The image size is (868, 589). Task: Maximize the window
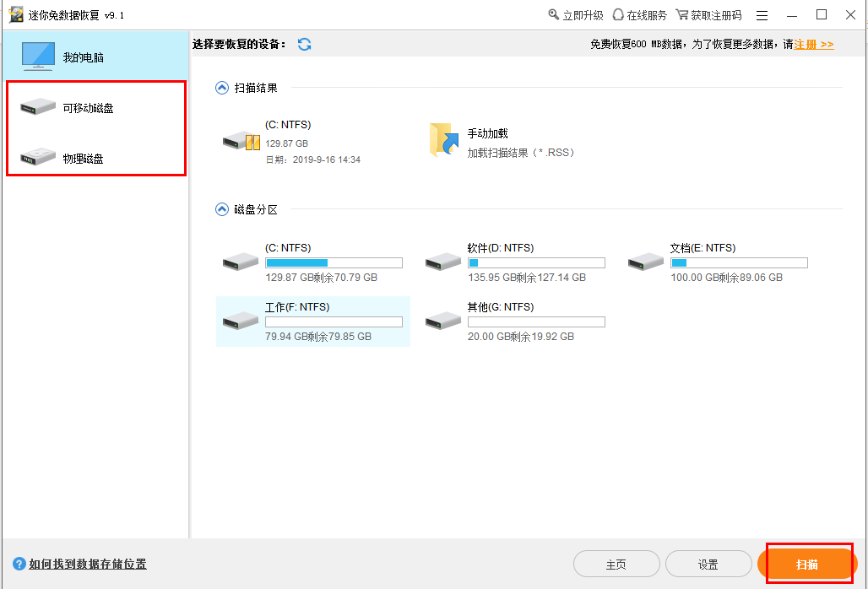822,15
